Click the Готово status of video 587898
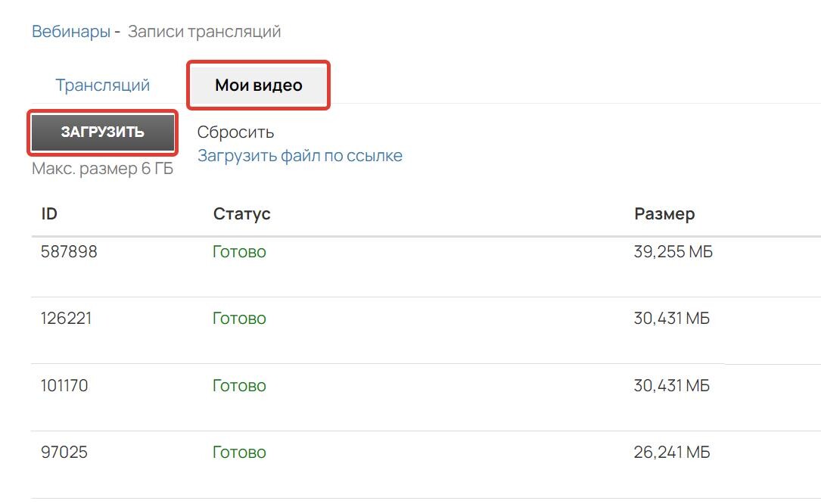The image size is (821, 504). [x=239, y=252]
